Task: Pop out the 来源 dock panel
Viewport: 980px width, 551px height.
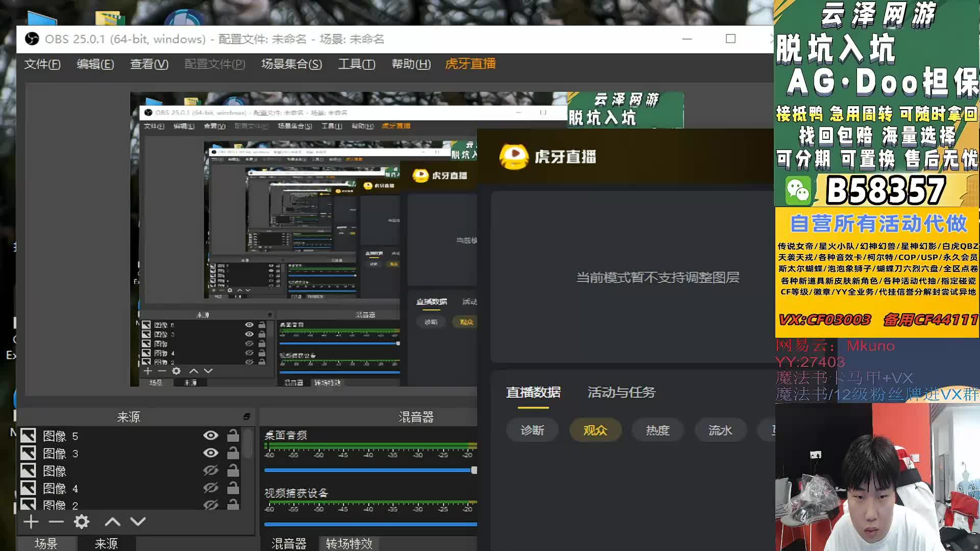Action: coord(247,417)
